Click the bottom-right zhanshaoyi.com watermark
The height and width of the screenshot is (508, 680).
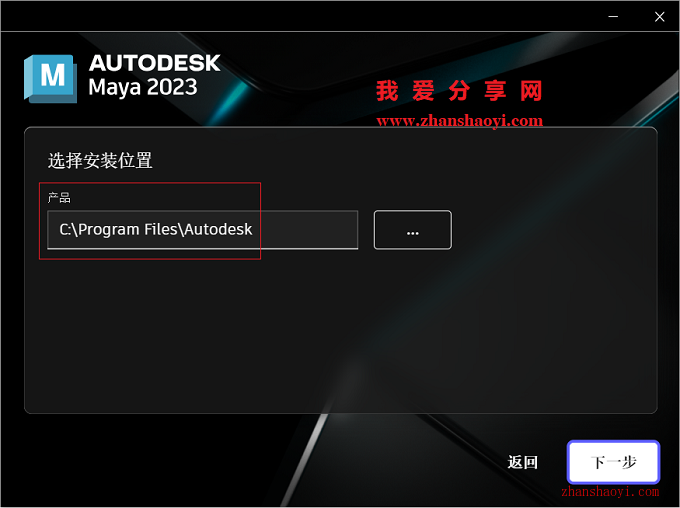coord(610,492)
